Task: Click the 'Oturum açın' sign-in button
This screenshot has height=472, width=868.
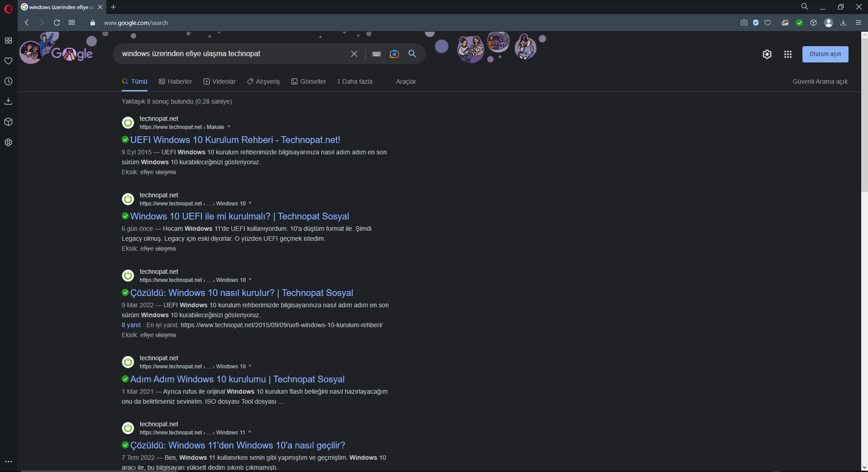Action: tap(825, 54)
